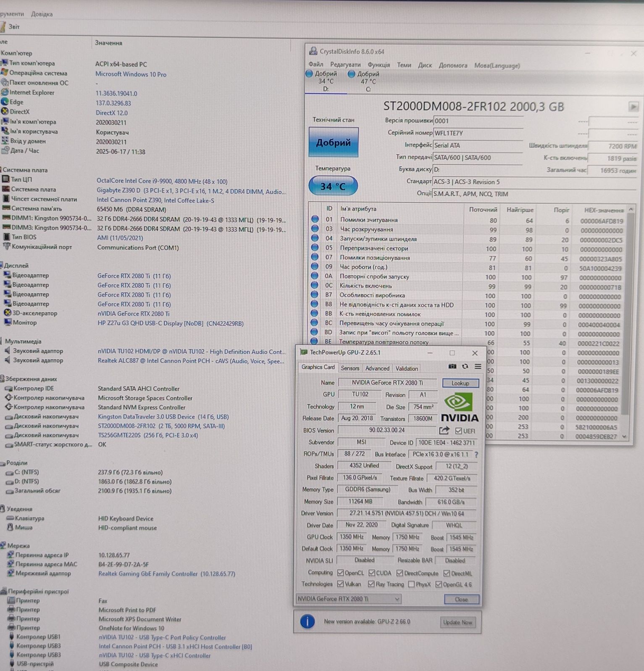Click status circle for attribute 09
The height and width of the screenshot is (671, 644).
315,266
